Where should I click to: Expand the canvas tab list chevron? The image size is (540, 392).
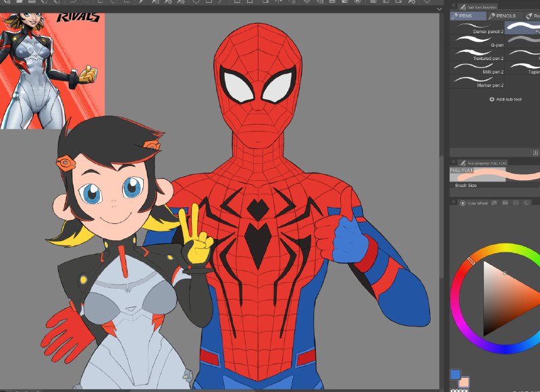coord(439,9)
